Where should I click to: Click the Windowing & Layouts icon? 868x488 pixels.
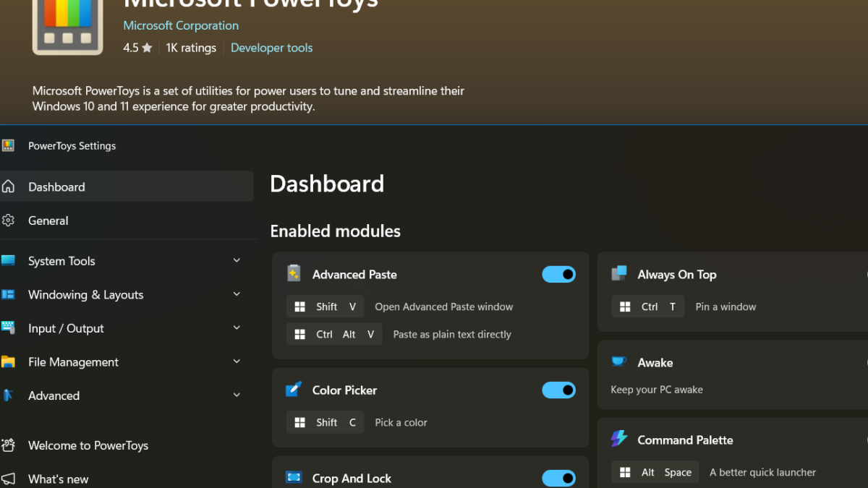point(8,294)
